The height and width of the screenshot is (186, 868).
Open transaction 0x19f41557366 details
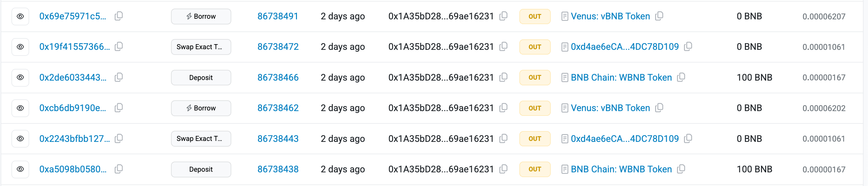coord(75,47)
